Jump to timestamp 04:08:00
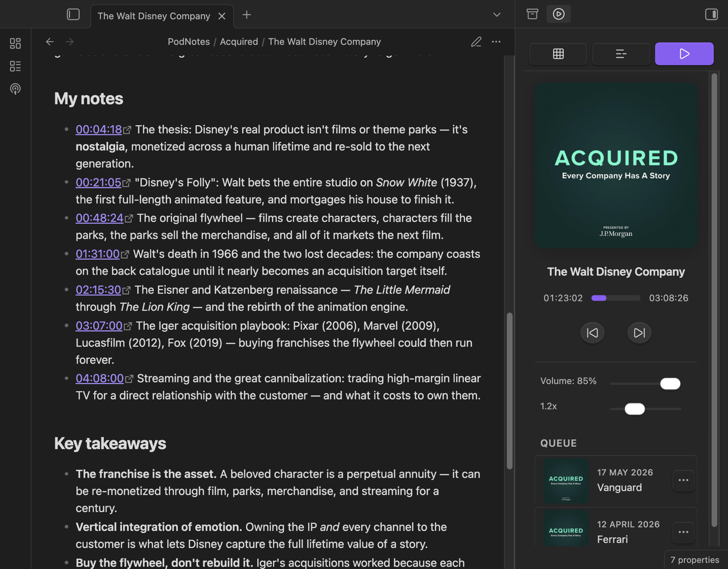This screenshot has width=728, height=569. (x=99, y=378)
